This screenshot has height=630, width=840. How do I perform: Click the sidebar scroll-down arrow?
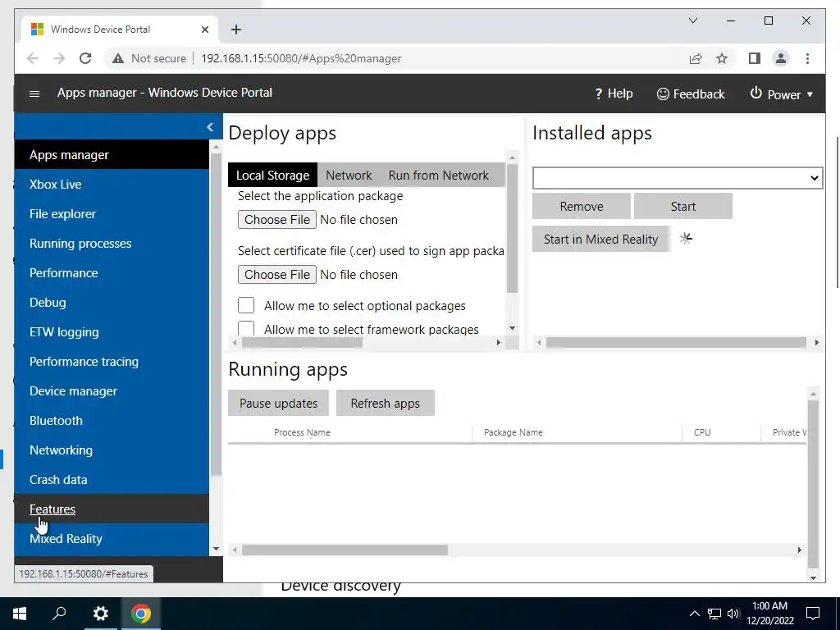(216, 549)
